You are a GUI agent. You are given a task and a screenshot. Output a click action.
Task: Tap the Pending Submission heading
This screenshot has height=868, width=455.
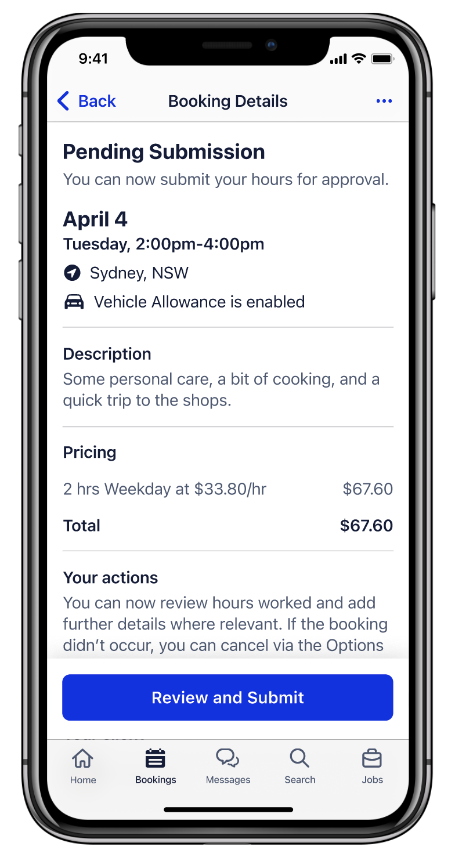(x=164, y=152)
